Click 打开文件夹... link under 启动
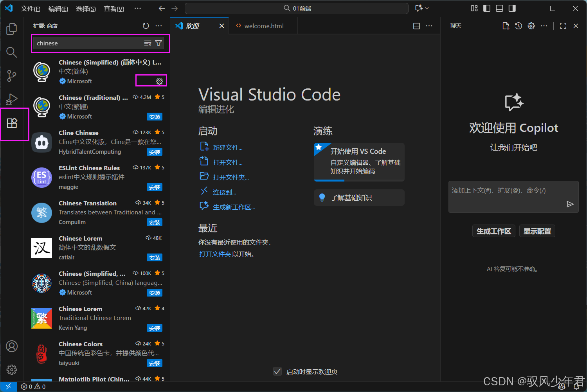 (x=231, y=177)
